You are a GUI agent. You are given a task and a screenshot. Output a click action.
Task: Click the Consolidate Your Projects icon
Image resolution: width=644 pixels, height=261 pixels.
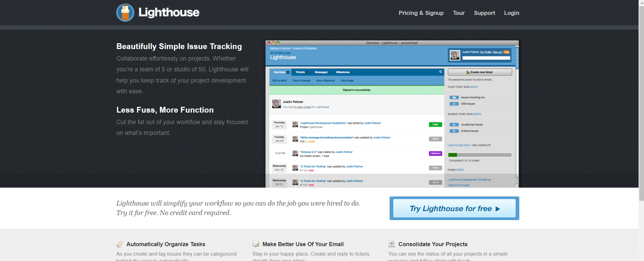tap(392, 244)
